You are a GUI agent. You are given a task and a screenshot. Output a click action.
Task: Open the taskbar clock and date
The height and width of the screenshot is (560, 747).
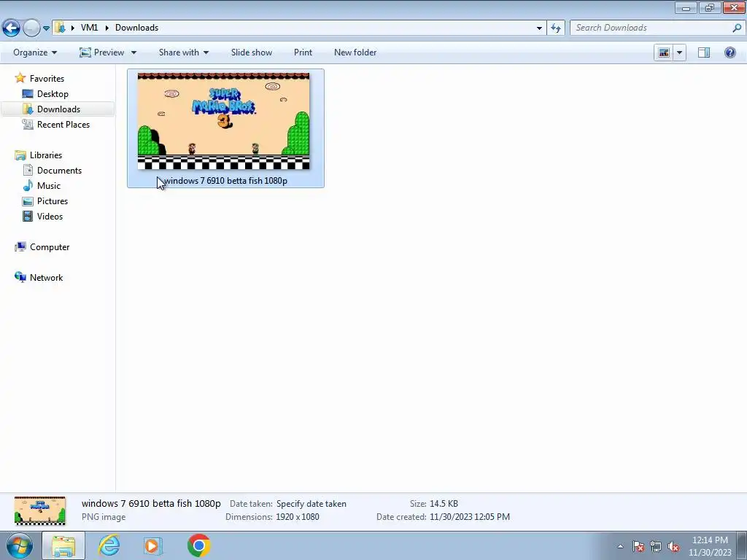click(710, 546)
